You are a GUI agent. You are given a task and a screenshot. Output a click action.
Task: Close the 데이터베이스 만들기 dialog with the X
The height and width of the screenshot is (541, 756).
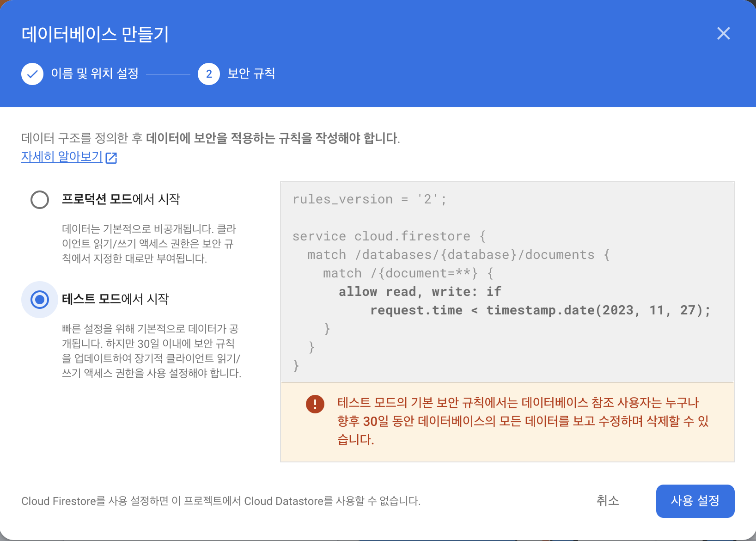[x=723, y=33]
